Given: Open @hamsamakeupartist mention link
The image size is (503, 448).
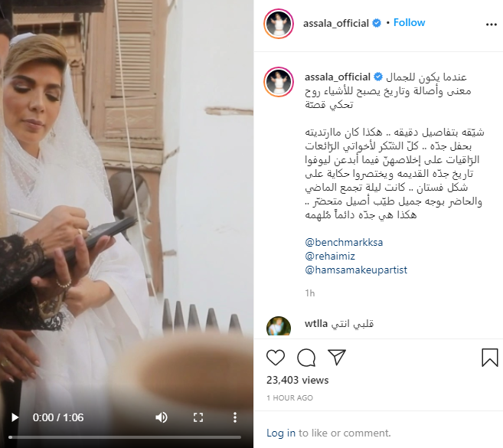Looking at the screenshot, I should 356,270.
